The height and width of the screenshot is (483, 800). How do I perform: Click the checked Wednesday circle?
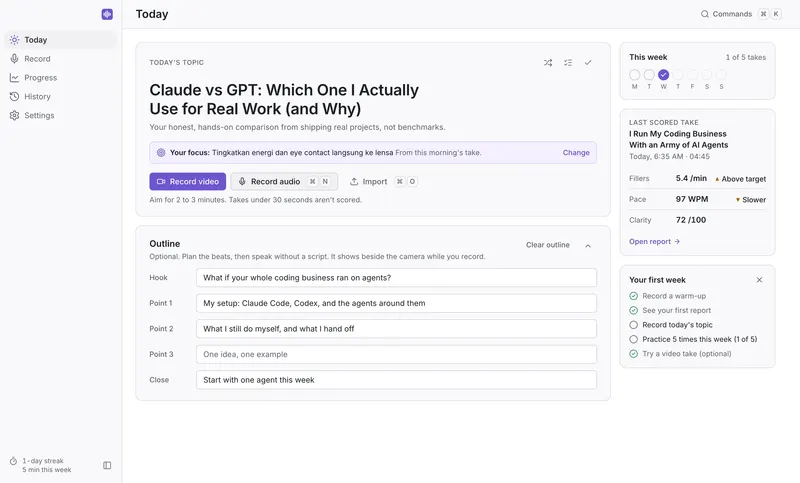coord(663,75)
